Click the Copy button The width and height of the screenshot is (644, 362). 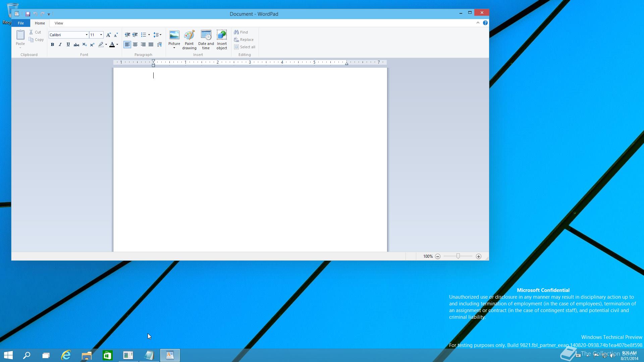click(x=36, y=40)
